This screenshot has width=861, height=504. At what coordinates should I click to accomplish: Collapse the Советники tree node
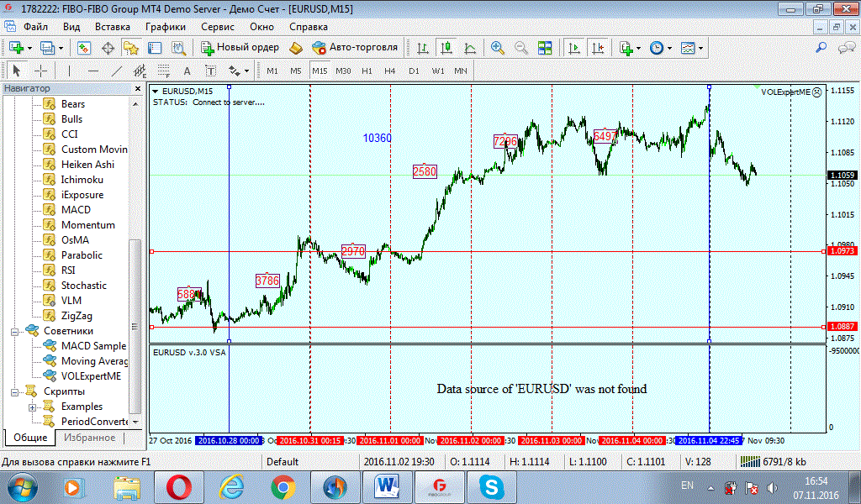[x=15, y=331]
